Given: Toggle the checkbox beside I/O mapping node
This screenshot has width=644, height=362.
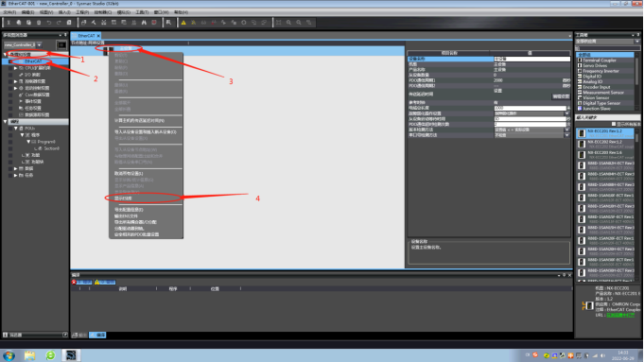Looking at the screenshot, I should 10,75.
